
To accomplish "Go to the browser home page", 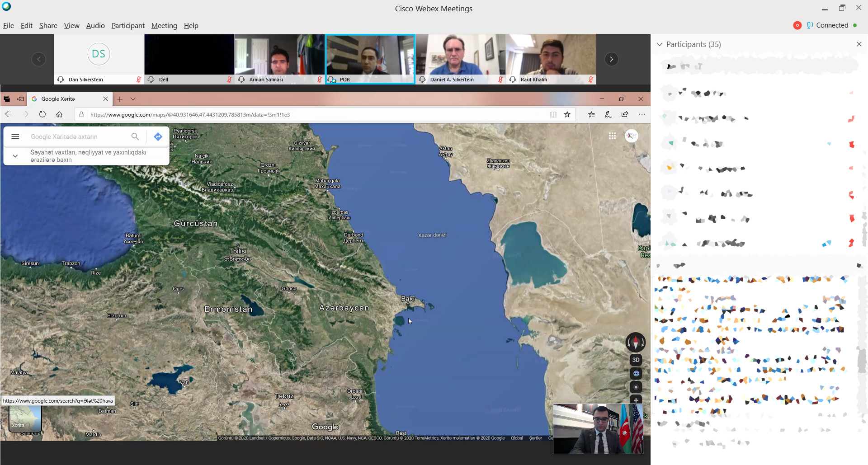I will tap(59, 114).
